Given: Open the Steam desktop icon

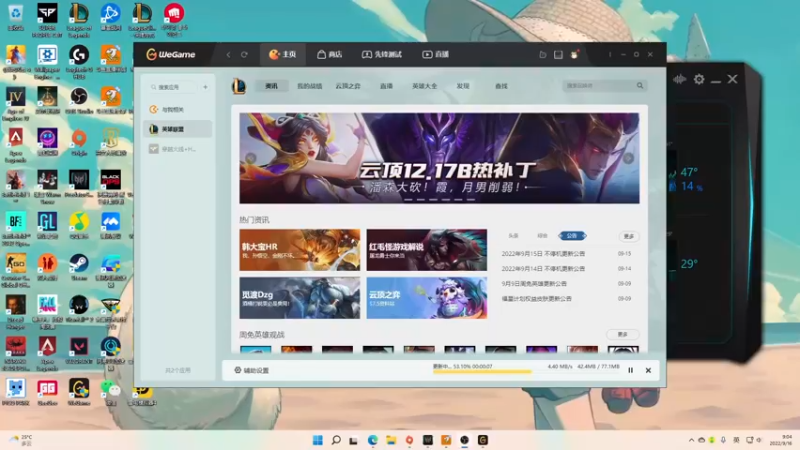Looking at the screenshot, I should click(x=79, y=267).
